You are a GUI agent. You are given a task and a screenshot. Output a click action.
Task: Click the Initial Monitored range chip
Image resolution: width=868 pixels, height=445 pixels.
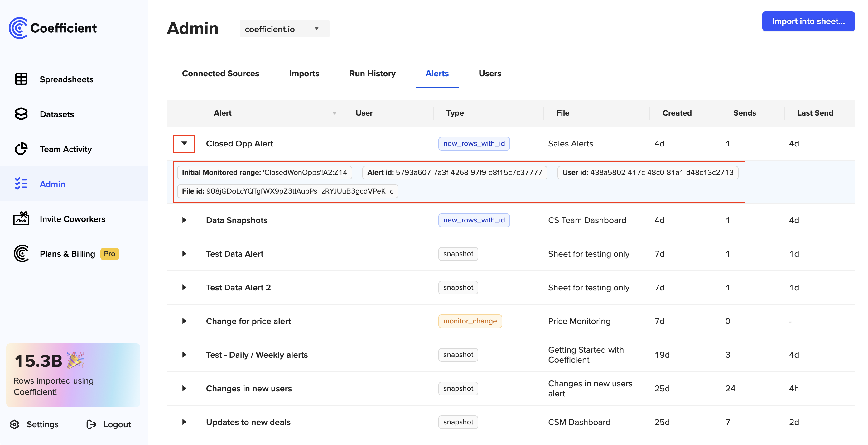pyautogui.click(x=264, y=172)
